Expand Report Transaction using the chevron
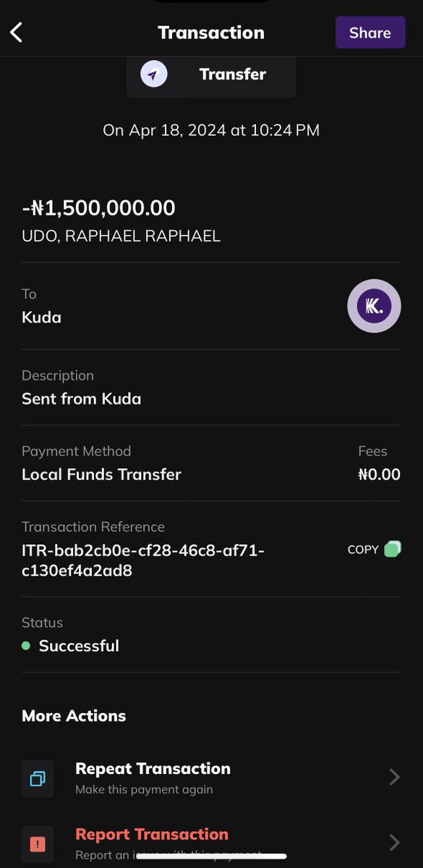 coord(394,842)
